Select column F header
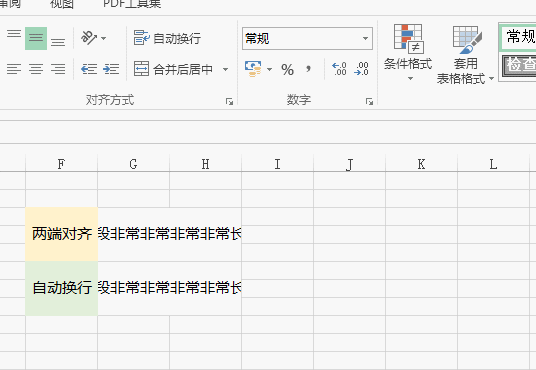 click(62, 164)
